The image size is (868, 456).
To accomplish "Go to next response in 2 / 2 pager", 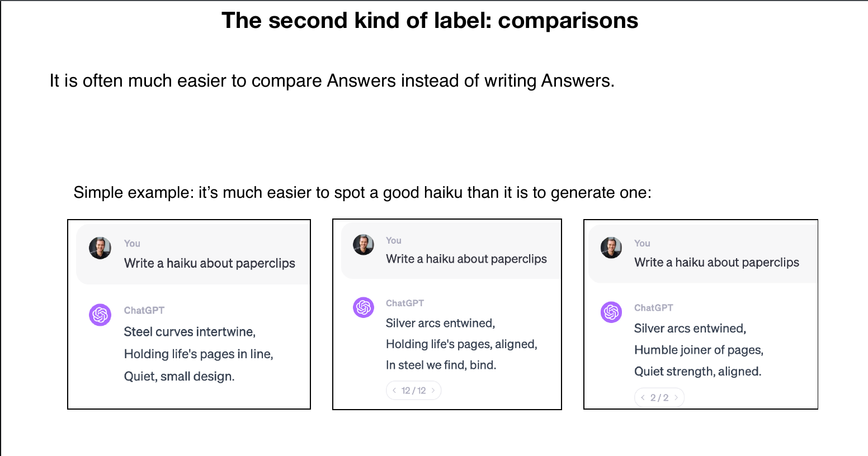I will (676, 398).
